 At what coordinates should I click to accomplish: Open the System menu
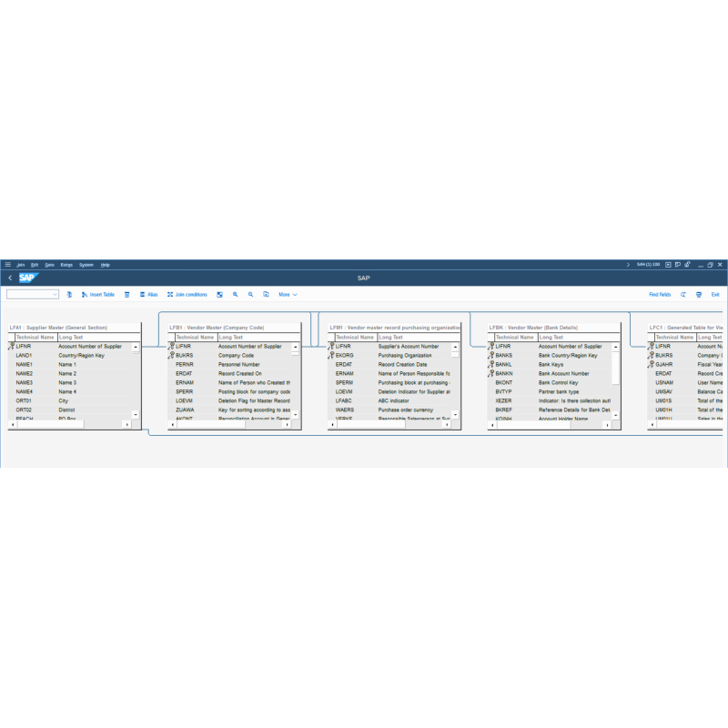(88, 265)
